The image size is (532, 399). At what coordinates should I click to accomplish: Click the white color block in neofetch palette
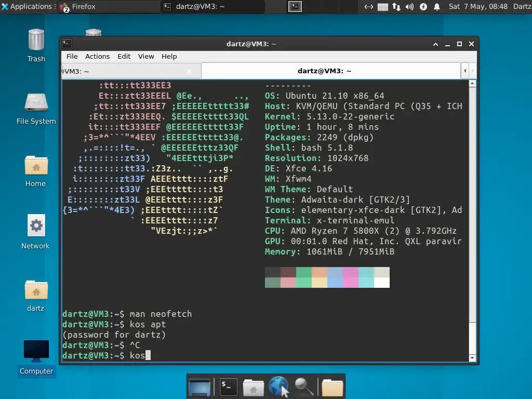(382, 283)
